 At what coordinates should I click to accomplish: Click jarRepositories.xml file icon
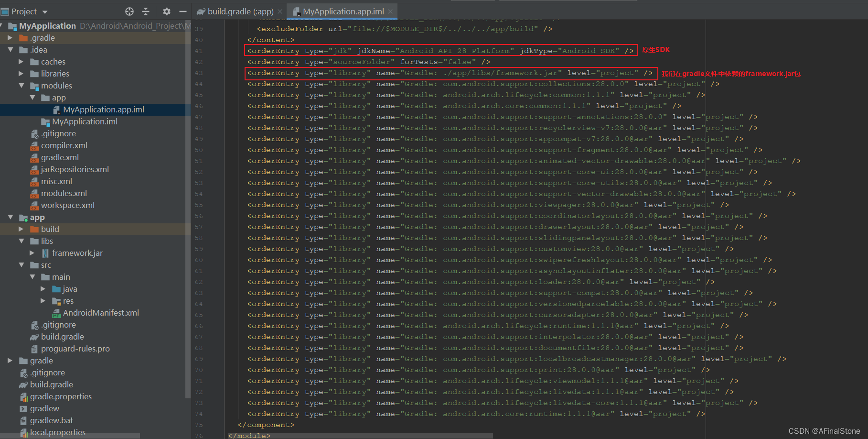click(34, 169)
